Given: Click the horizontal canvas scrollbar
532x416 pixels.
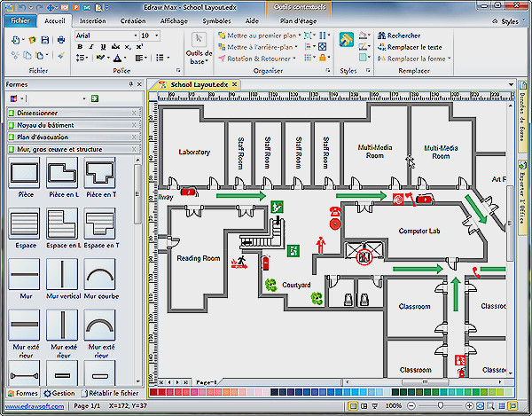Looking at the screenshot, I should tap(423, 382).
